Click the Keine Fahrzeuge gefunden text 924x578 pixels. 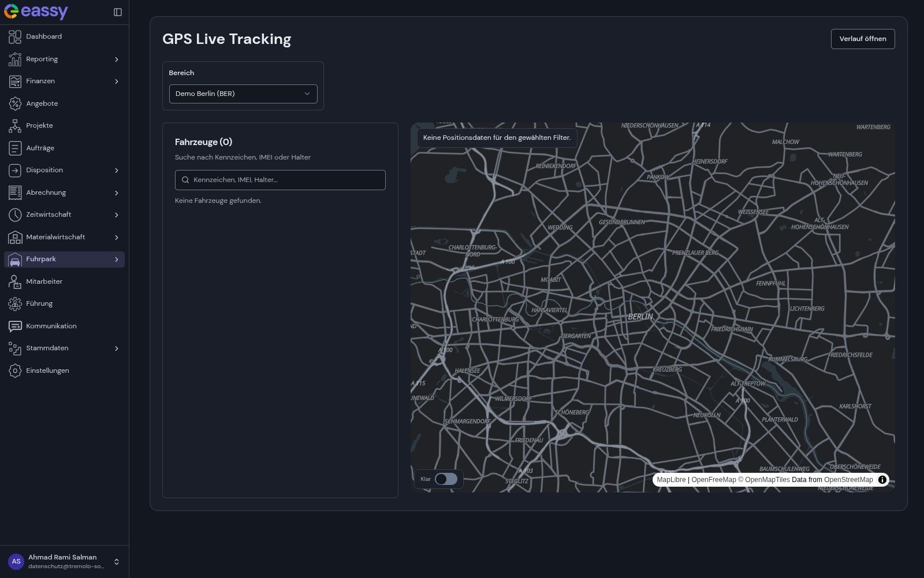(x=218, y=201)
